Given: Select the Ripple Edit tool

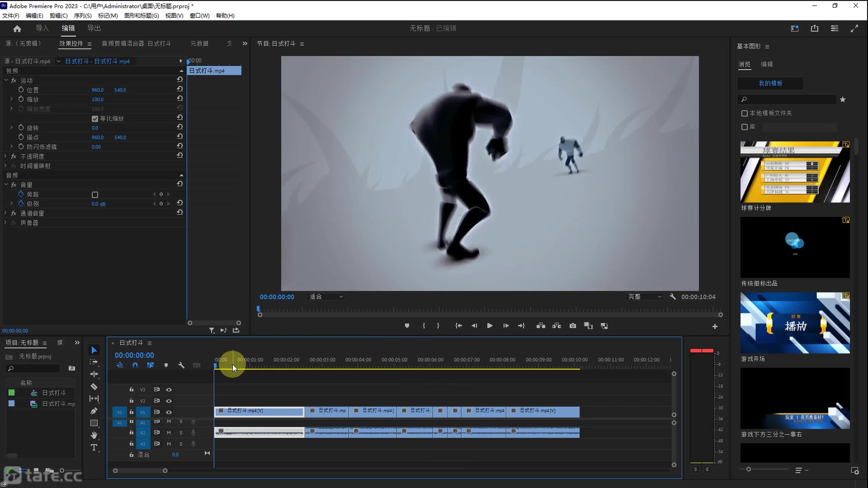Looking at the screenshot, I should [94, 374].
